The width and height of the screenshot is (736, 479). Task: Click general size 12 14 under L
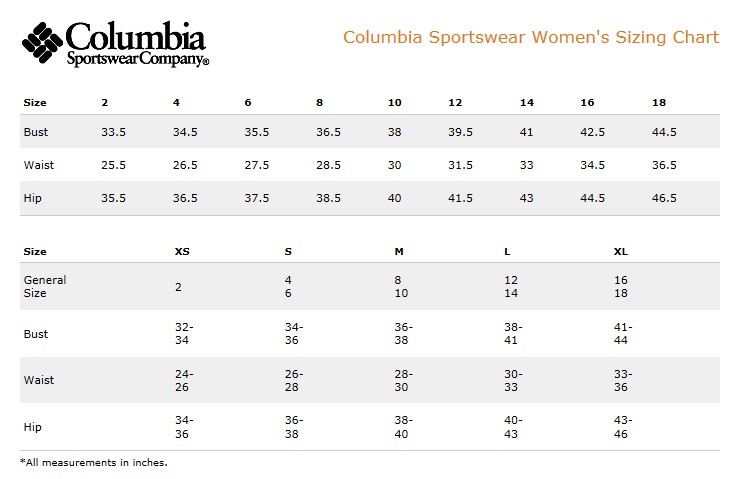coord(511,286)
